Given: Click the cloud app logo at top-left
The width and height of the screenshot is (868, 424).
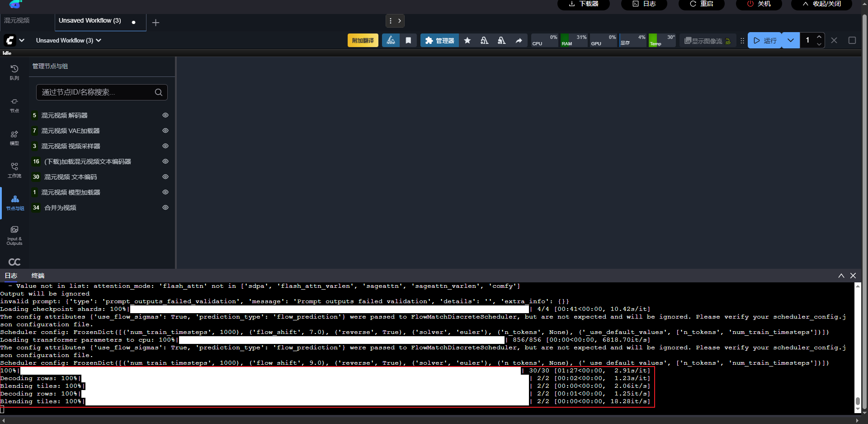Looking at the screenshot, I should point(15,4).
